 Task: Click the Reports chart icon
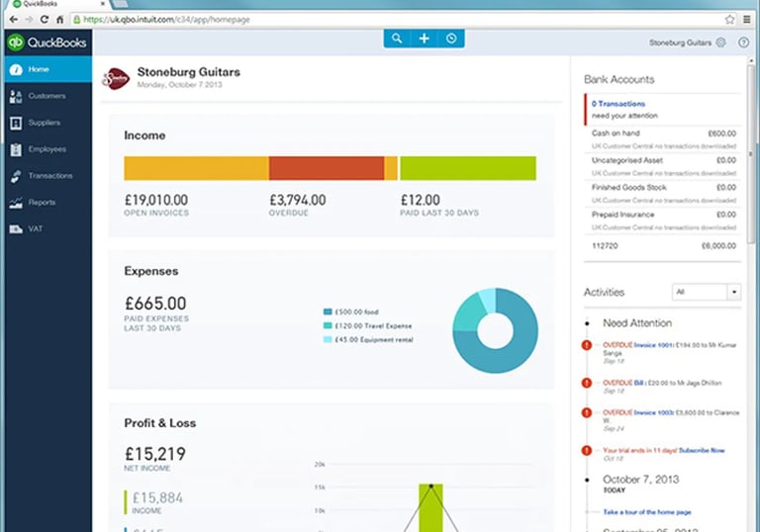(16, 203)
